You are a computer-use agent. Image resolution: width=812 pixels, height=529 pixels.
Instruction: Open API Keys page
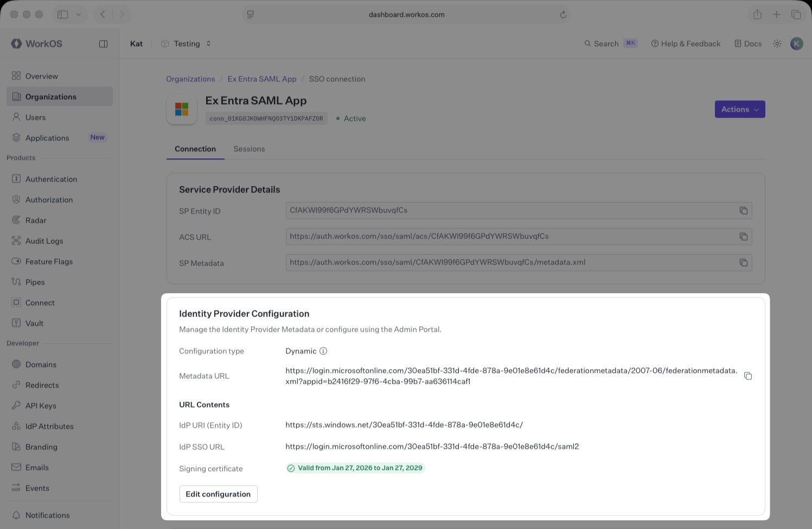pyautogui.click(x=60, y=405)
